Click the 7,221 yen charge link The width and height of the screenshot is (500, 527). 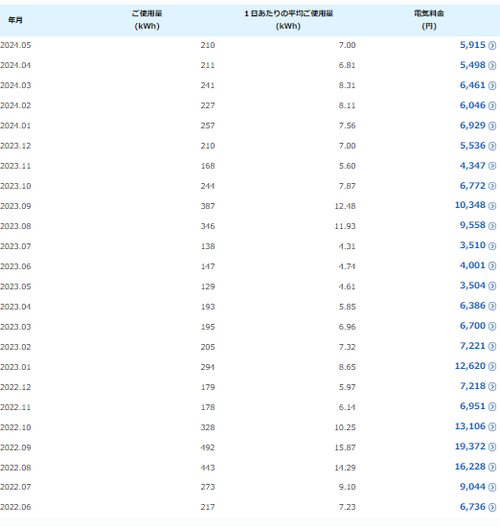pos(472,346)
